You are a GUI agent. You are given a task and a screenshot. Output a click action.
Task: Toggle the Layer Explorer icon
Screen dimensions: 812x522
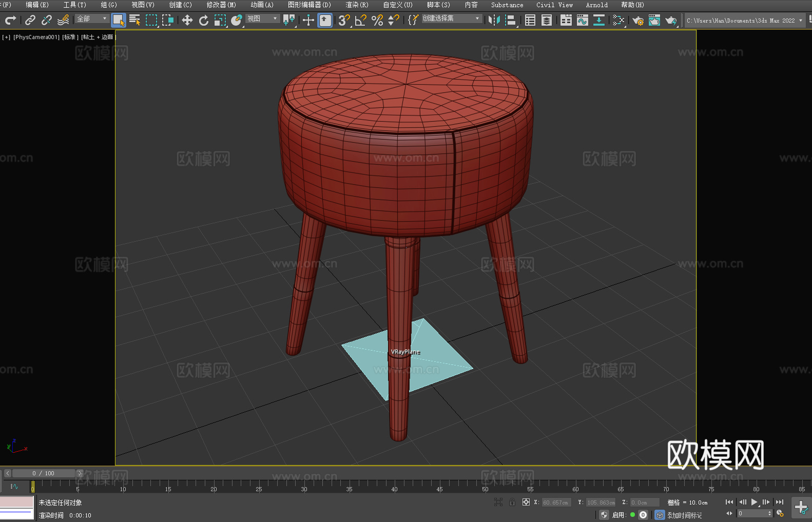coord(547,20)
